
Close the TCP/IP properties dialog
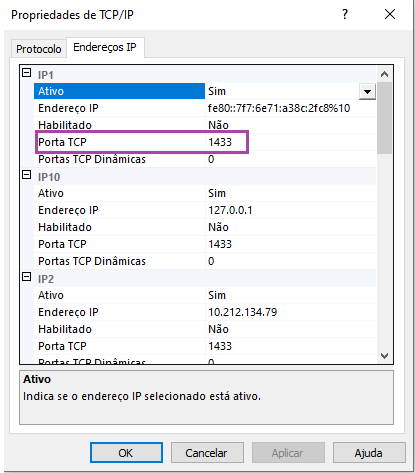[x=390, y=14]
